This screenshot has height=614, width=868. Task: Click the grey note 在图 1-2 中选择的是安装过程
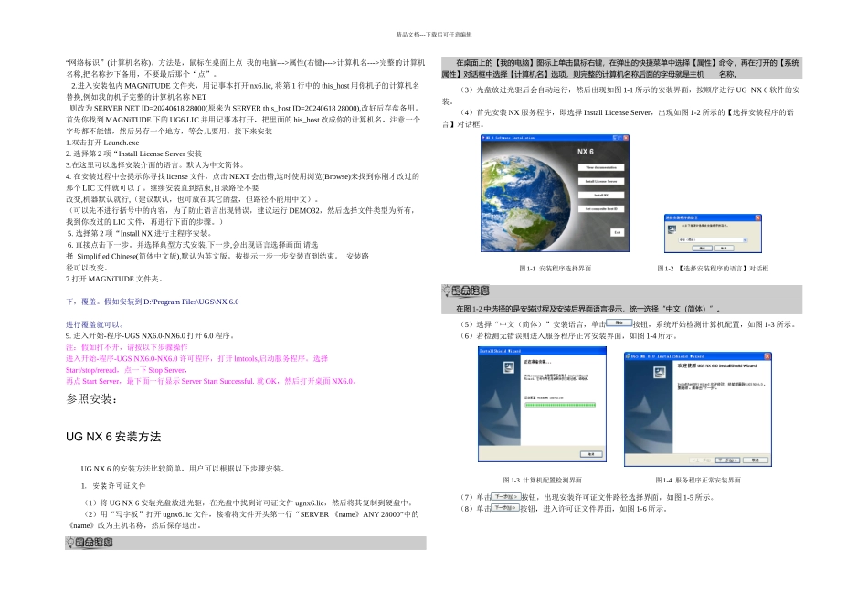(588, 309)
